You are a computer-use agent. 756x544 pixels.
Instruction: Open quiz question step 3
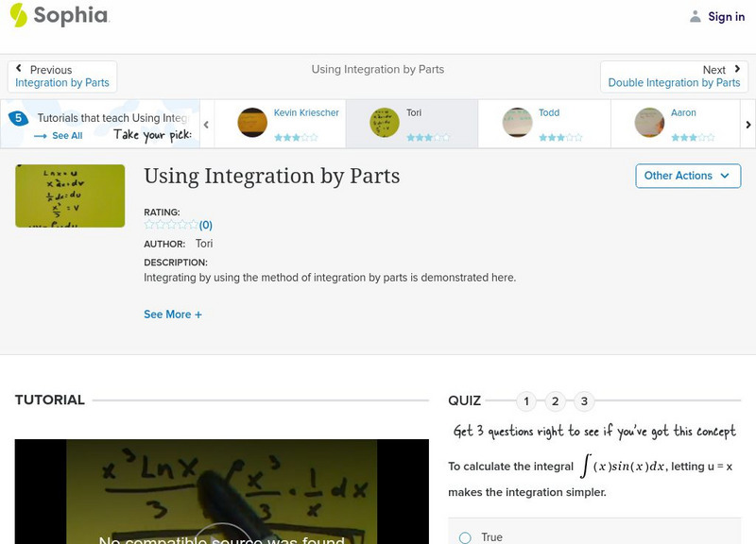(585, 400)
